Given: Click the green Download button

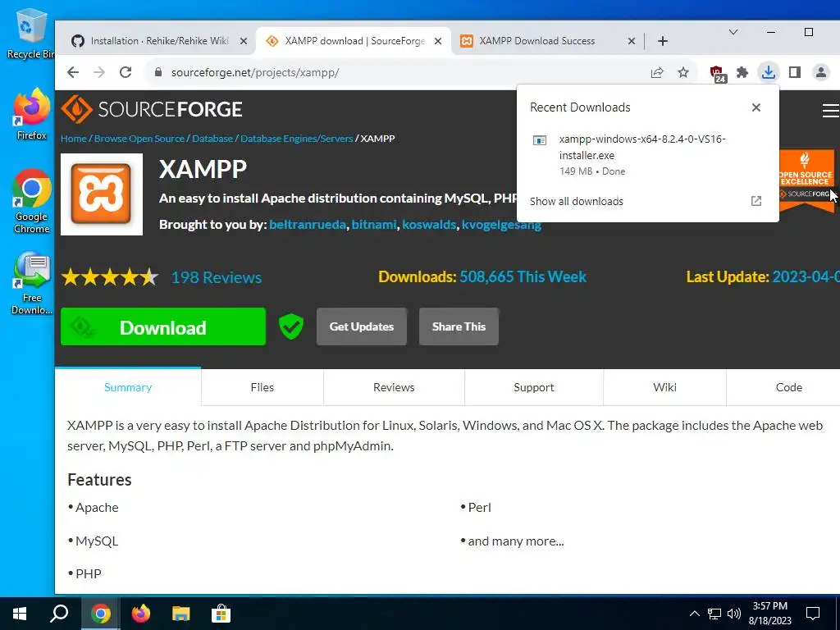Looking at the screenshot, I should (163, 326).
